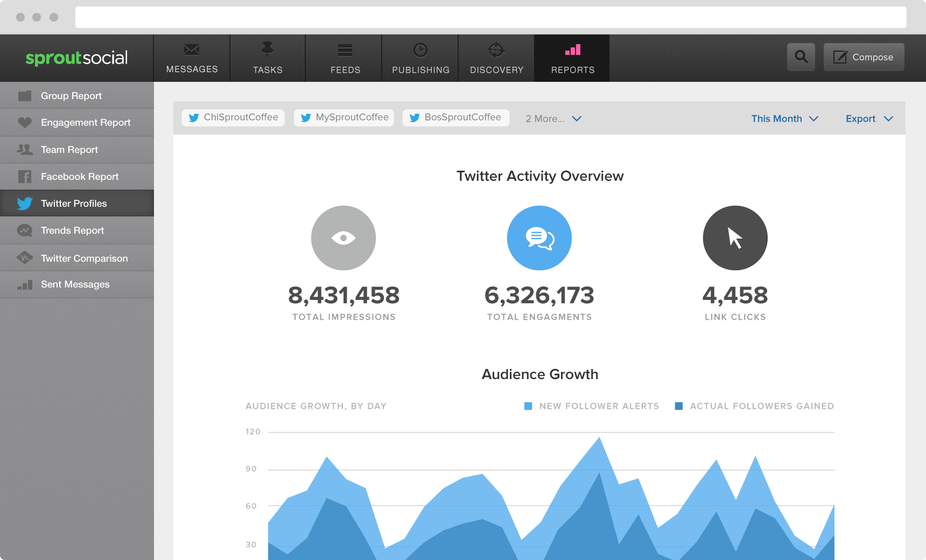
Task: Click the browser address bar
Action: (490, 17)
